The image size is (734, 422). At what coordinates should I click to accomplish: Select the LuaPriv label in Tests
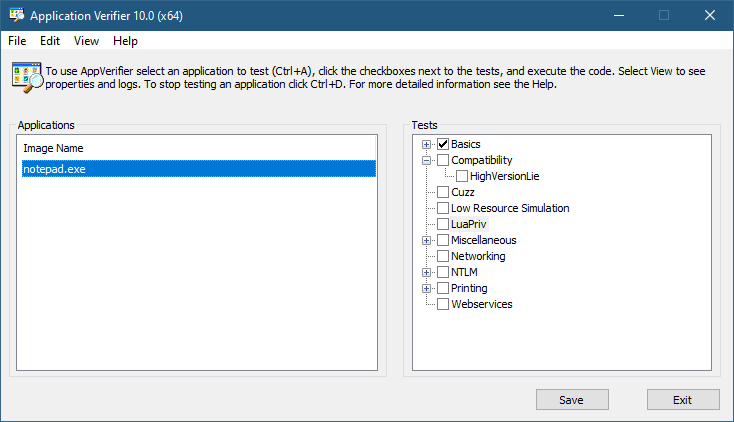tap(469, 224)
